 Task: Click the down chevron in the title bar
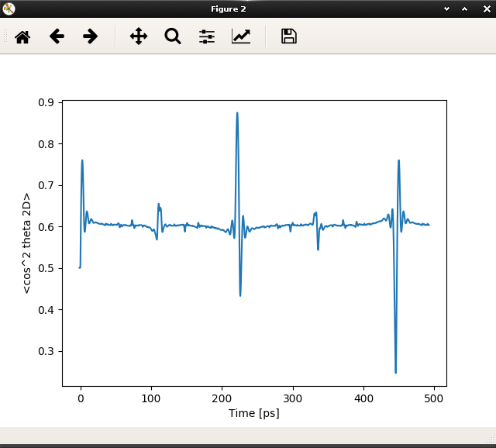pyautogui.click(x=446, y=9)
